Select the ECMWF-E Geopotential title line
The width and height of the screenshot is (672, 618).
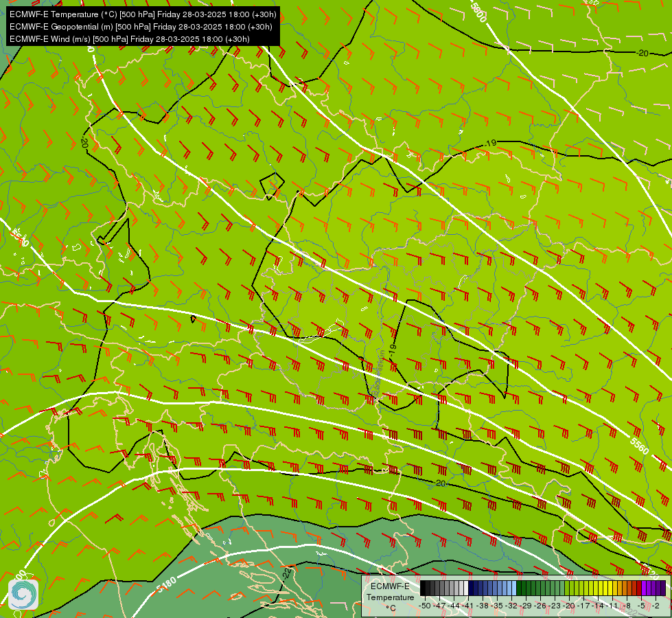coord(141,27)
